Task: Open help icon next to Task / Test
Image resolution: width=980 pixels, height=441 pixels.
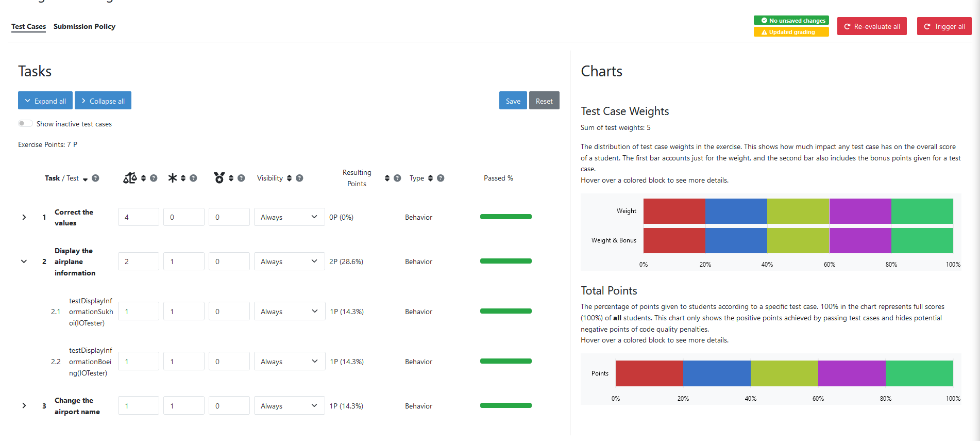Action: [95, 178]
